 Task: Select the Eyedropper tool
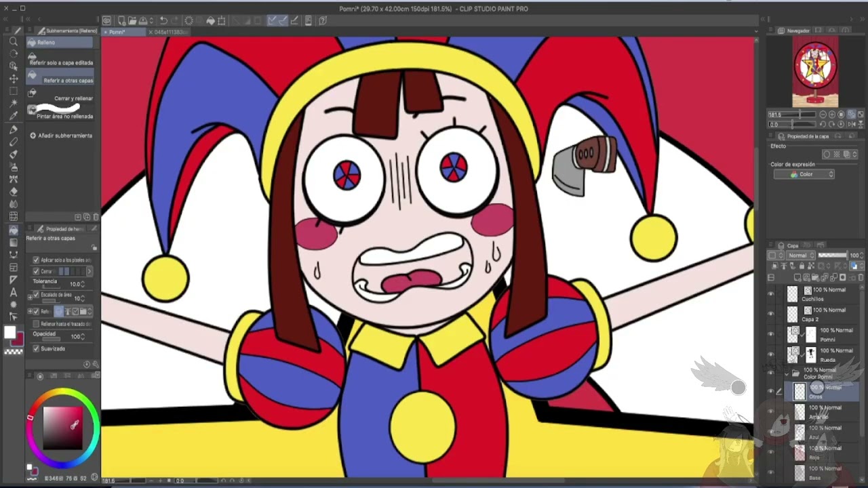pos(13,116)
